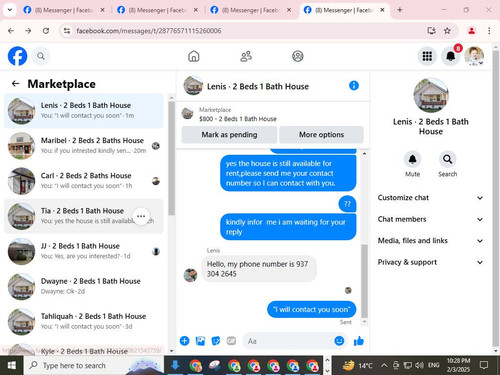Open the Chrome three-dot menu

(489, 31)
